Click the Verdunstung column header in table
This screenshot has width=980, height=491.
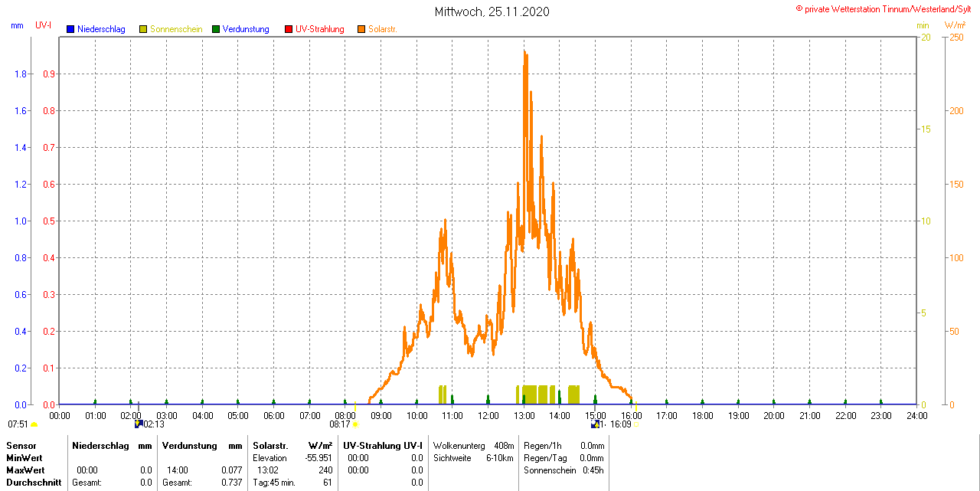(189, 446)
